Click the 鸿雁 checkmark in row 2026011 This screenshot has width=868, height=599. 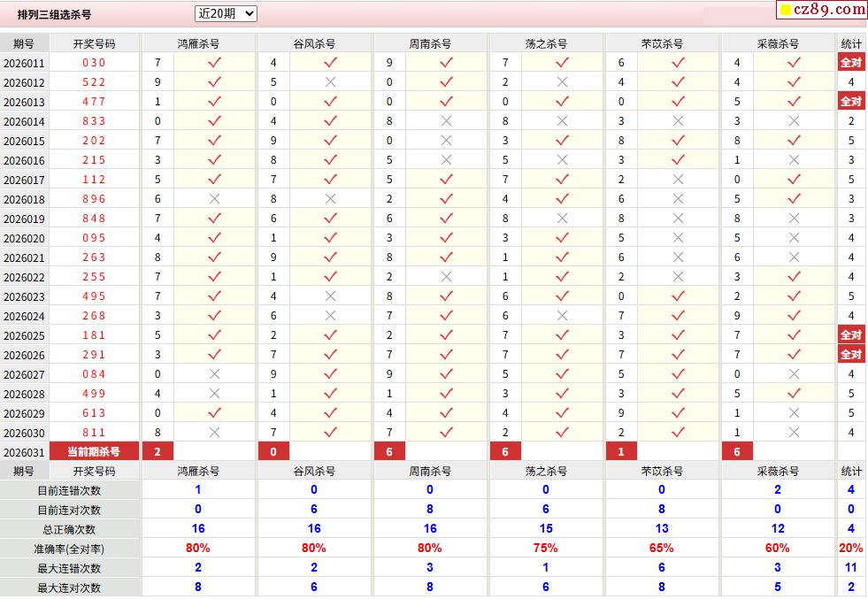(x=214, y=63)
